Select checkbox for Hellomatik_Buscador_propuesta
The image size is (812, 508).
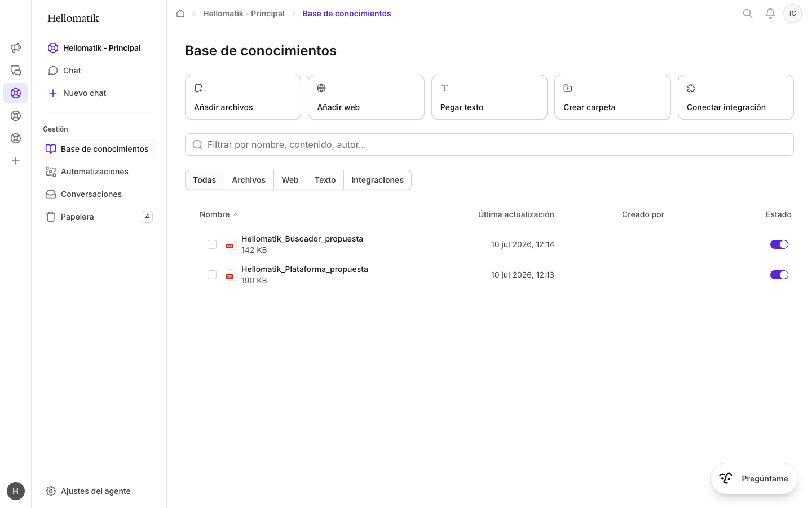click(212, 244)
